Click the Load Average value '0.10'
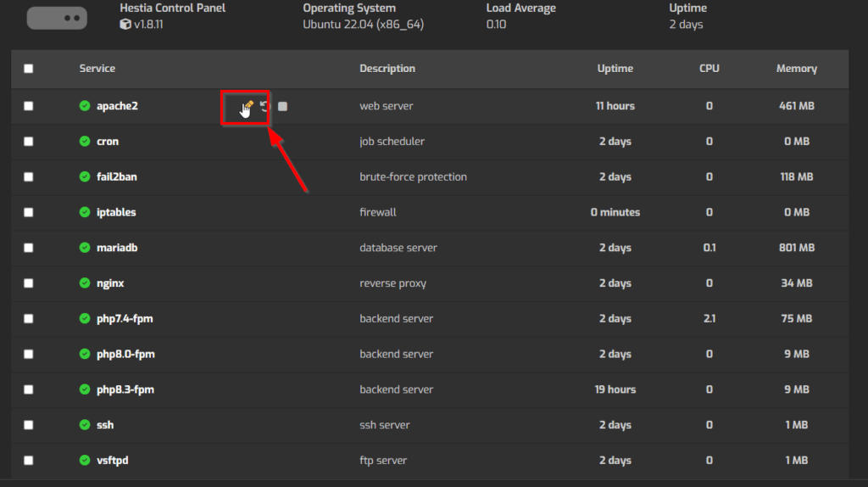Screen dimensions: 868x487 (496, 25)
